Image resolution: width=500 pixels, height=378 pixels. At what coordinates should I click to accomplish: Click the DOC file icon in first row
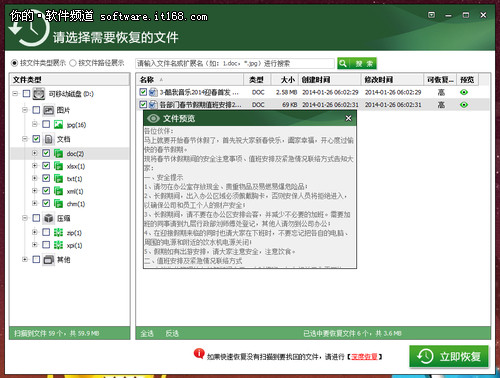[x=153, y=92]
